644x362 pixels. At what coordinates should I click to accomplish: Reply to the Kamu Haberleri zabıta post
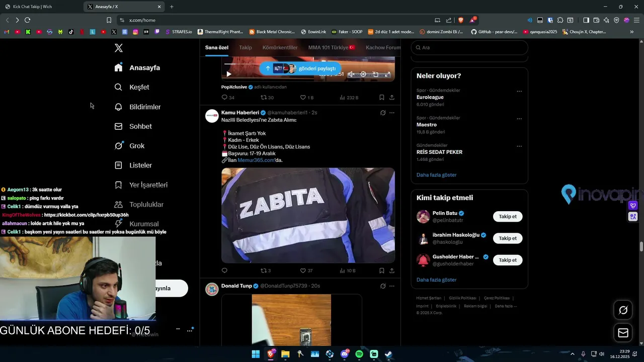pos(224,270)
